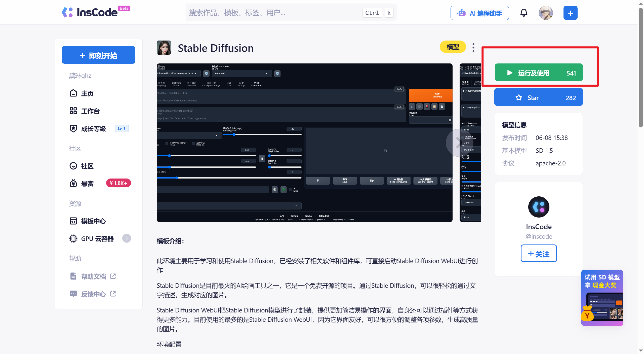Click the 运行及使用 run button
The height and width of the screenshot is (354, 644).
[539, 73]
